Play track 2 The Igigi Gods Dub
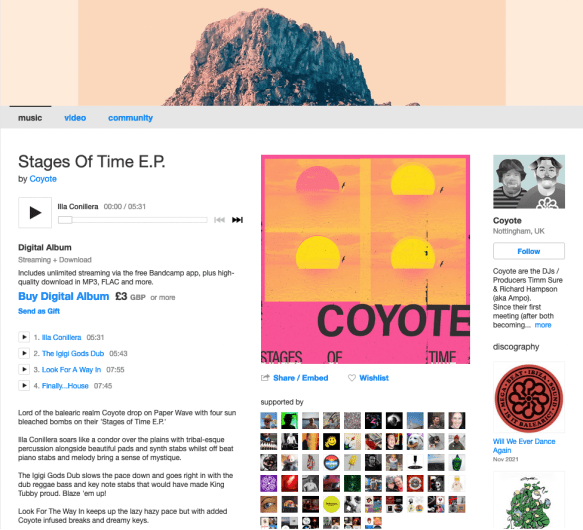Viewport: 583px width, 530px height. (x=24, y=353)
